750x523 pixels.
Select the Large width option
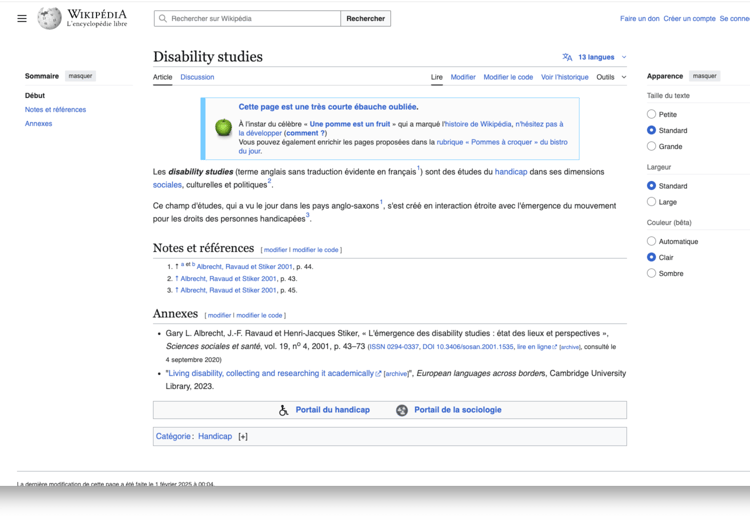pyautogui.click(x=651, y=202)
